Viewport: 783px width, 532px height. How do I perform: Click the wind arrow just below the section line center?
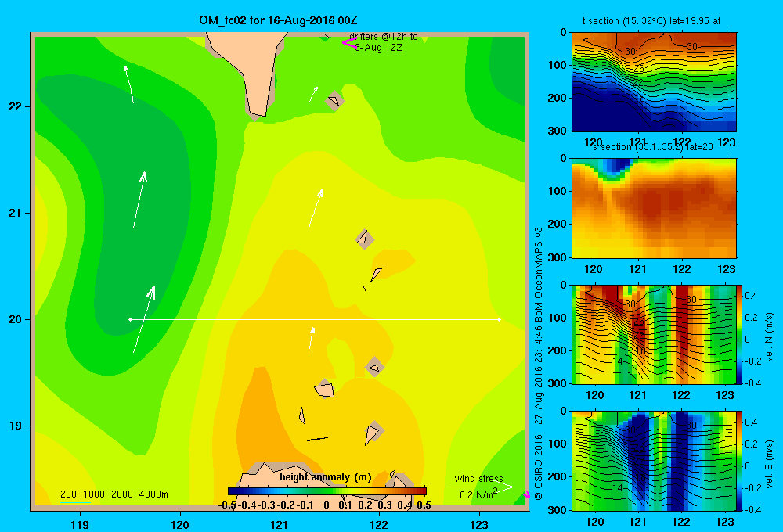pyautogui.click(x=312, y=340)
